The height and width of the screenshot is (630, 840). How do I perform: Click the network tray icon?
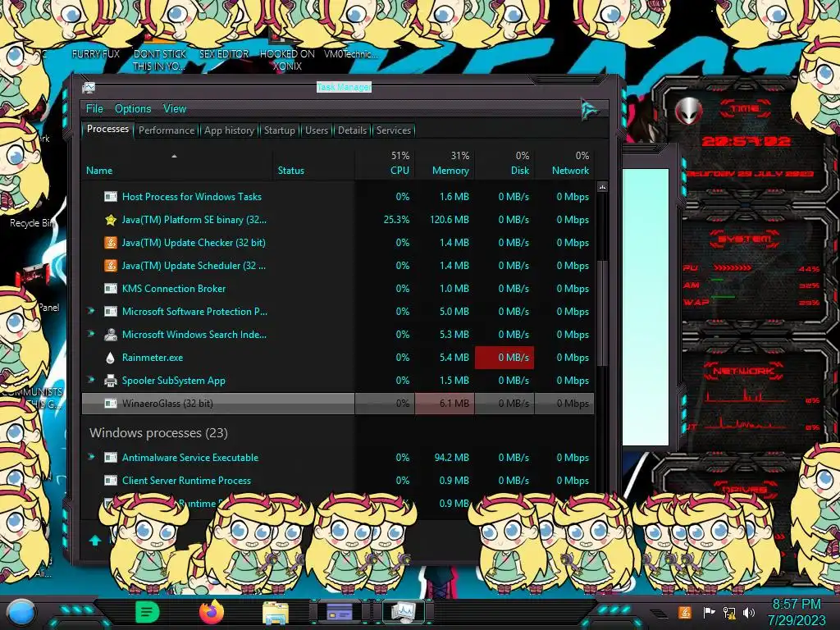pos(728,612)
